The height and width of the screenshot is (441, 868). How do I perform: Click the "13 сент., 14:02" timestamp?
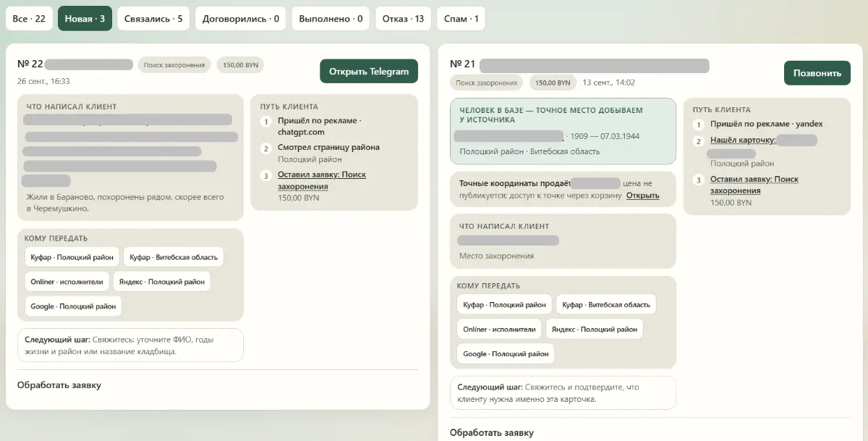[x=608, y=83]
